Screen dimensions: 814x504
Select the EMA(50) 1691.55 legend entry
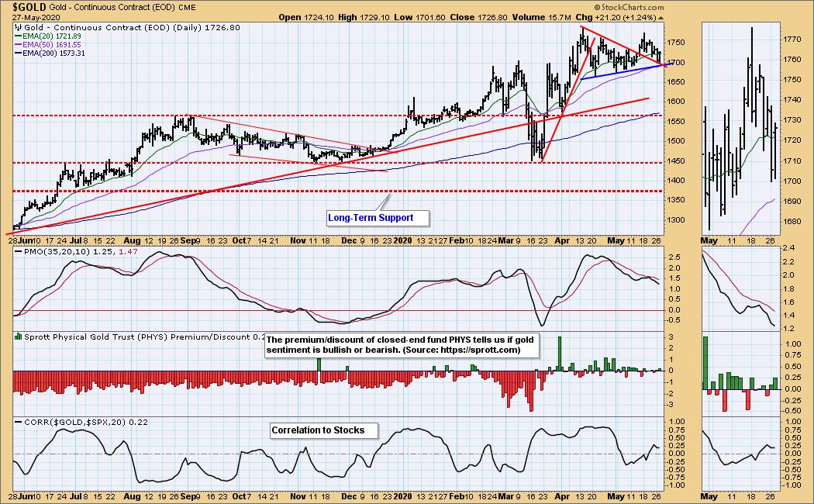coord(48,45)
